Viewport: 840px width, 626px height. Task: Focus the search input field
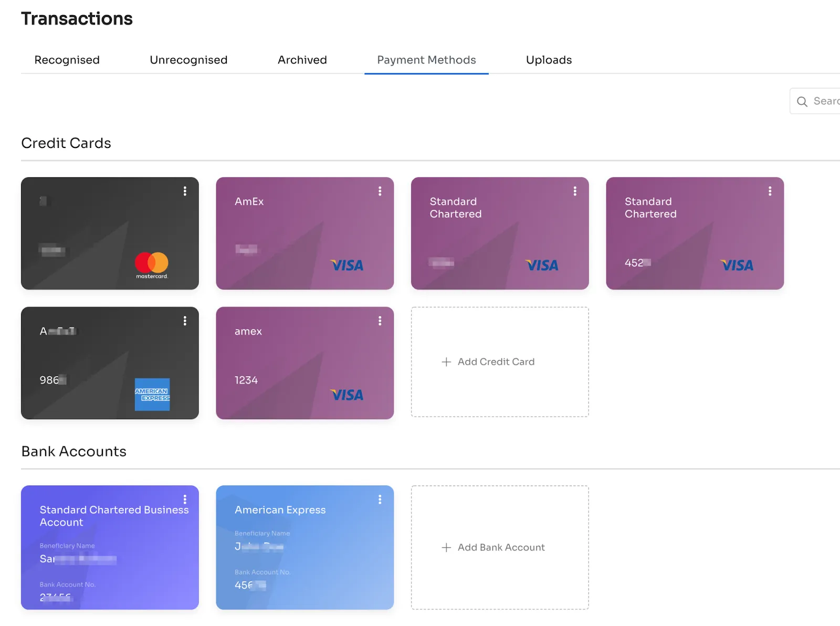pyautogui.click(x=815, y=101)
